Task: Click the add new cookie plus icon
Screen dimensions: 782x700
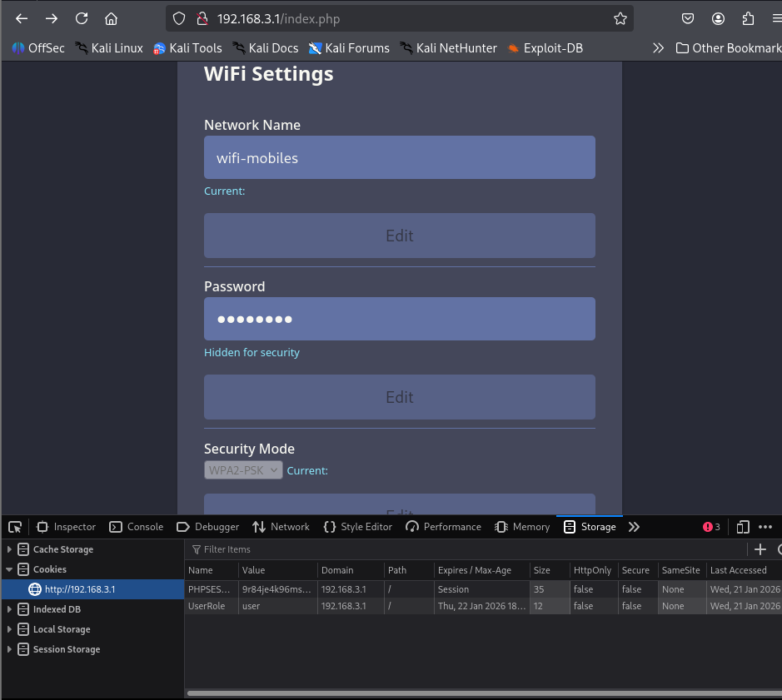Action: click(x=760, y=549)
